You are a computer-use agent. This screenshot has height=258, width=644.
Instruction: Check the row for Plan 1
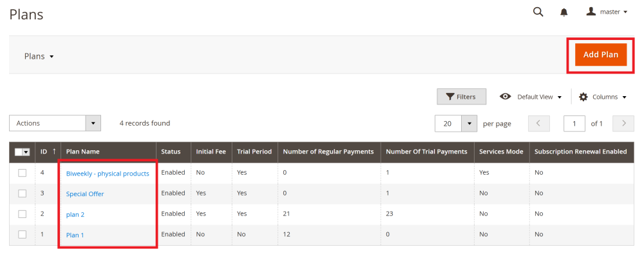tap(22, 235)
